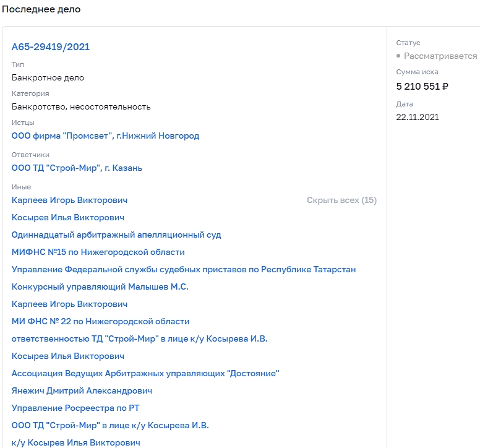Select Одиннадцатый арбитражный апелляционный суд

coord(116,235)
